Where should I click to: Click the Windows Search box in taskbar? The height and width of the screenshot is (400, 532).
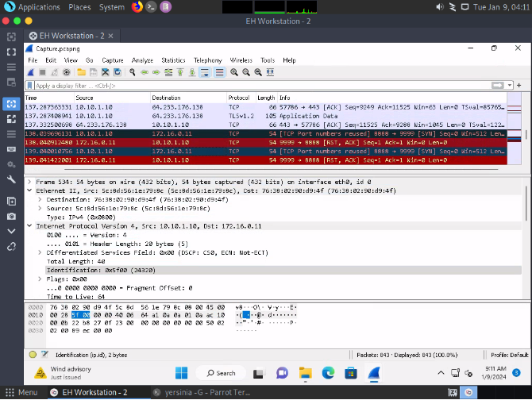(222, 373)
